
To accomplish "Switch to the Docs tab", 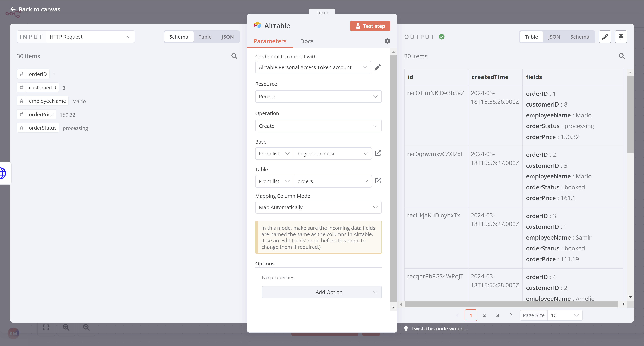I will click(307, 41).
